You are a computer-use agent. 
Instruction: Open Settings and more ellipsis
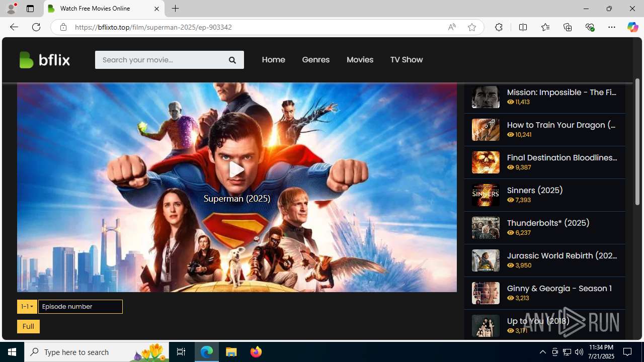(611, 27)
